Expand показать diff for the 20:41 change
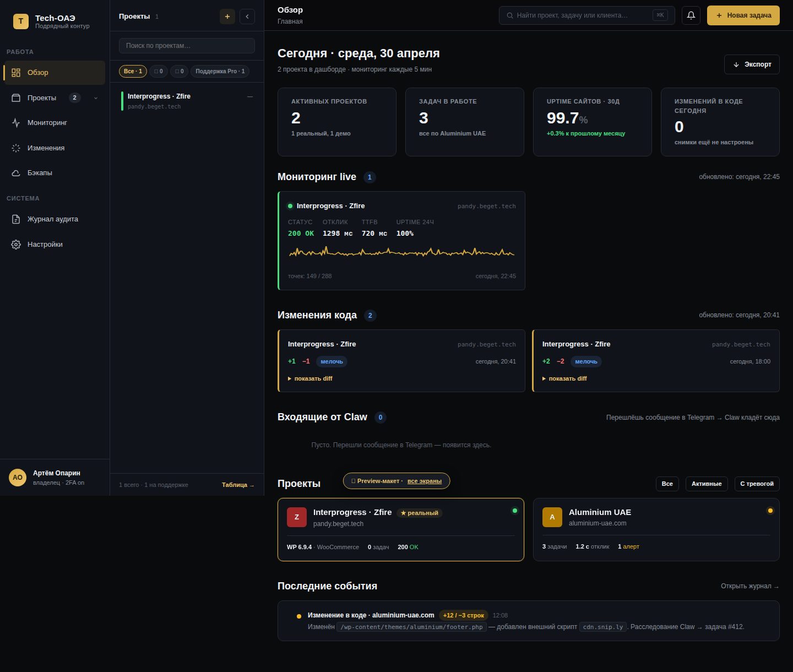The width and height of the screenshot is (793, 672). (x=310, y=379)
